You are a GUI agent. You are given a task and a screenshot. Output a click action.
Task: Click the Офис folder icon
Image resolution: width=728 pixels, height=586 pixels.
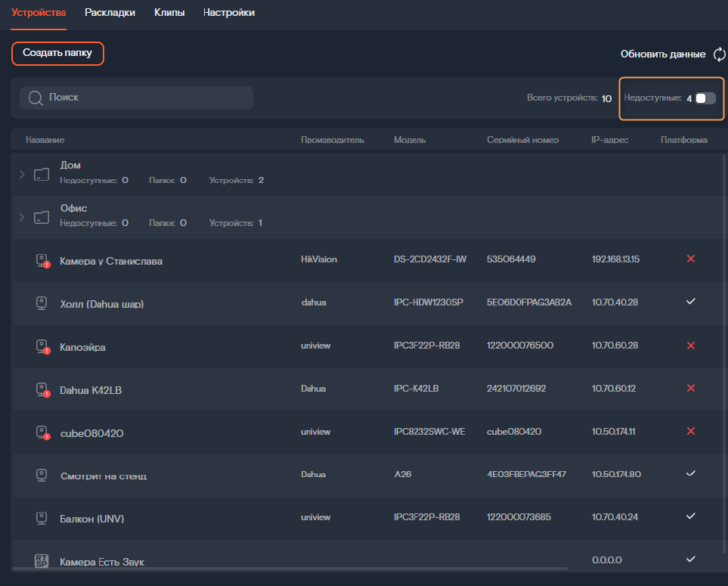(x=42, y=217)
